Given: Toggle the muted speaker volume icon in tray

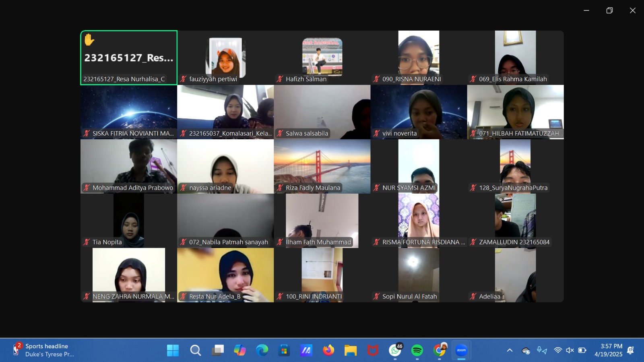Looking at the screenshot, I should tap(570, 350).
